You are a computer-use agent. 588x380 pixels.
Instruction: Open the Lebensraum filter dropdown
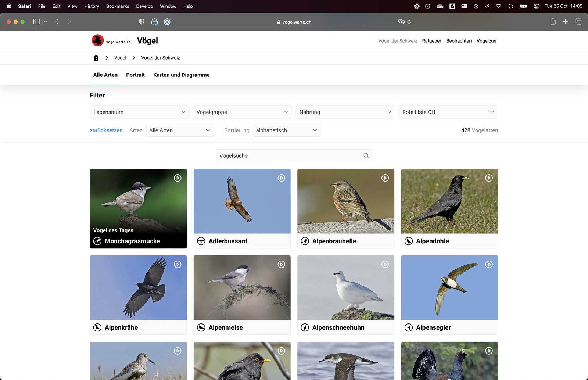point(139,112)
